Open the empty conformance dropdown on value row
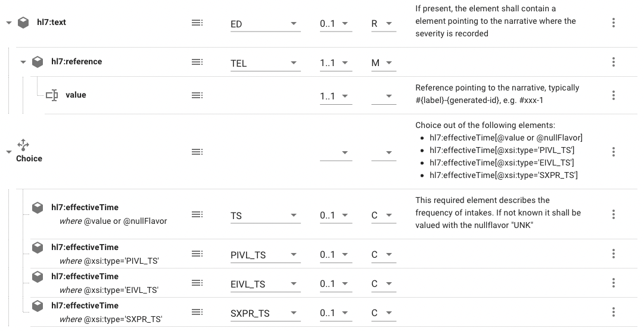644x331 pixels. coord(382,96)
